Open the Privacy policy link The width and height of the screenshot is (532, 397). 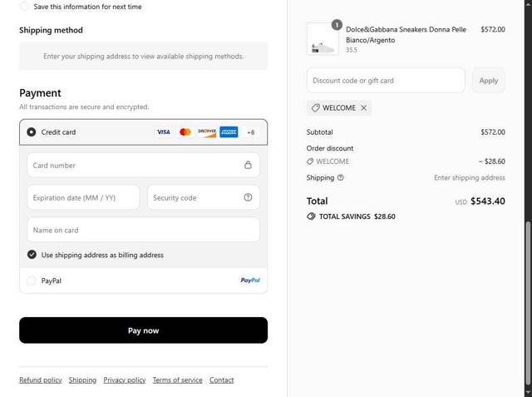pos(125,380)
